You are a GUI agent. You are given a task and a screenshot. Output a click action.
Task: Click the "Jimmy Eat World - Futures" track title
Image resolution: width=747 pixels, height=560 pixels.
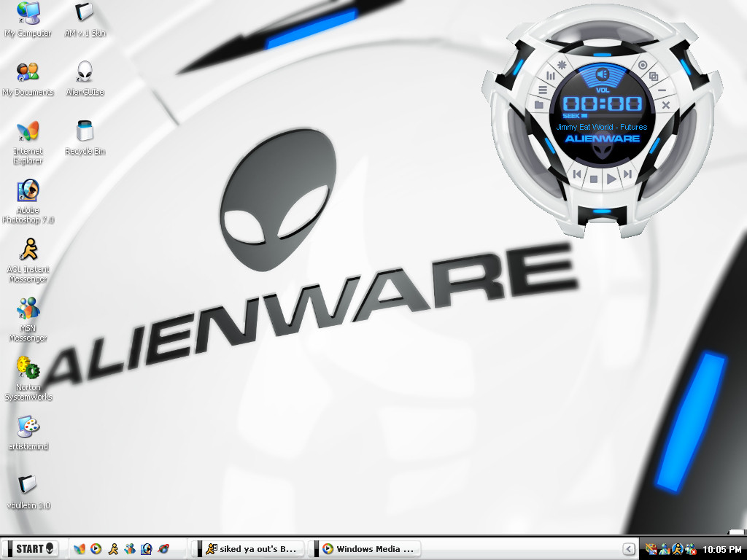coord(602,127)
